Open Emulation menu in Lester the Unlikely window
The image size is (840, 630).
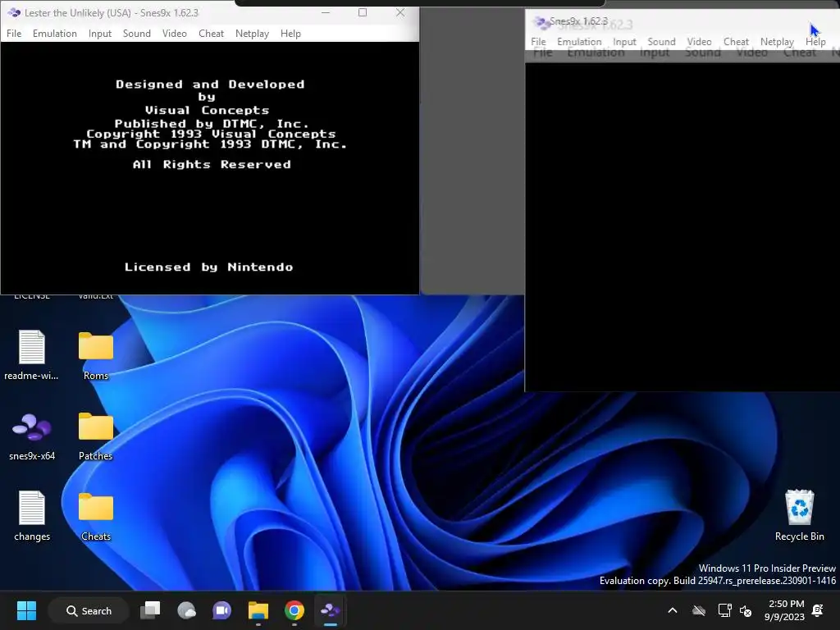click(x=55, y=33)
